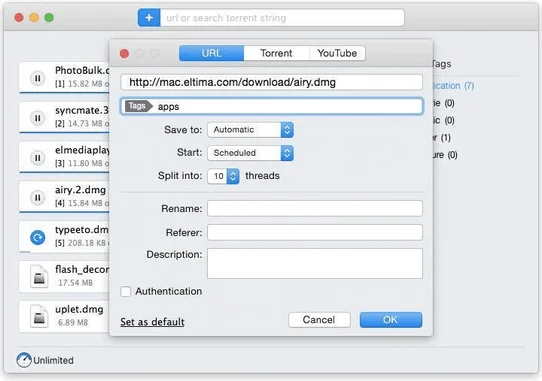Image resolution: width=542 pixels, height=381 pixels.
Task: Open the Start Scheduled dropdown
Action: click(x=250, y=153)
